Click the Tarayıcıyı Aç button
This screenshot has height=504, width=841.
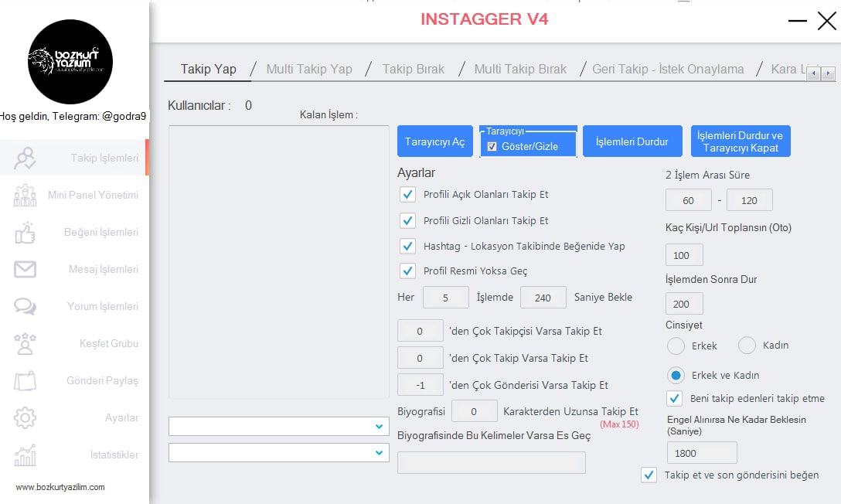(435, 141)
